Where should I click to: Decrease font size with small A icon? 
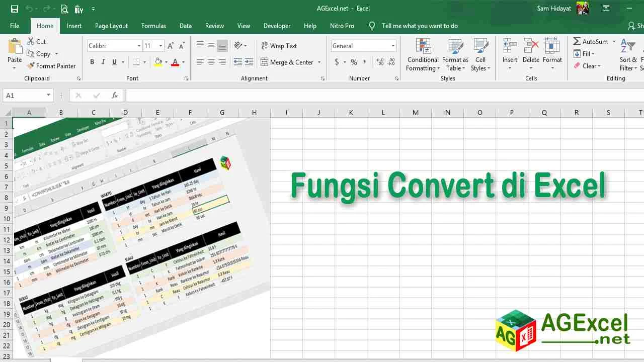coord(182,46)
